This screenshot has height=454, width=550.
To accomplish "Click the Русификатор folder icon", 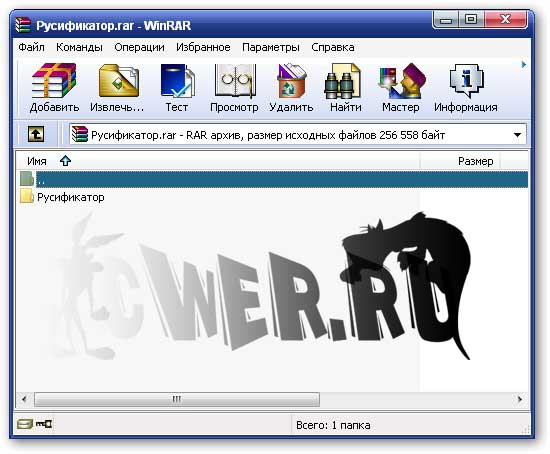I will pyautogui.click(x=27, y=196).
